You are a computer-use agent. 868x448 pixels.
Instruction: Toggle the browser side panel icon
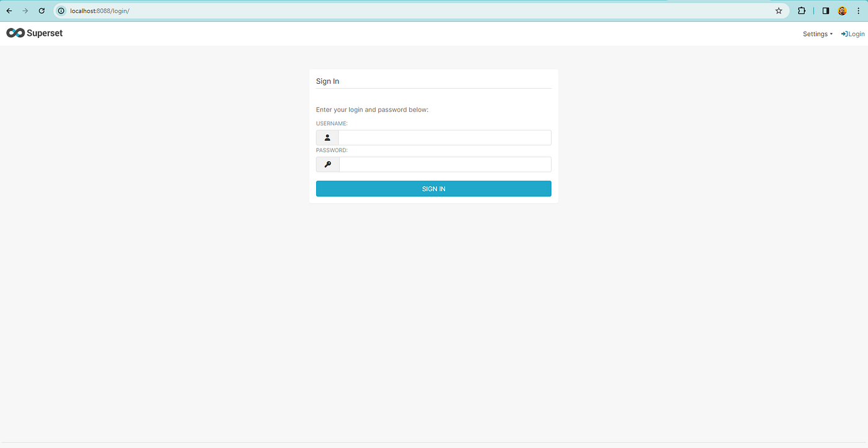point(826,11)
